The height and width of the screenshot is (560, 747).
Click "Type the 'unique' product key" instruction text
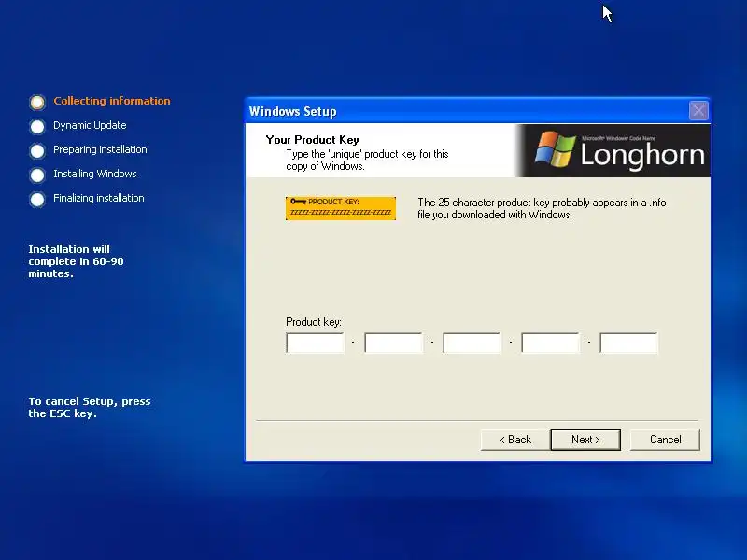[367, 160]
